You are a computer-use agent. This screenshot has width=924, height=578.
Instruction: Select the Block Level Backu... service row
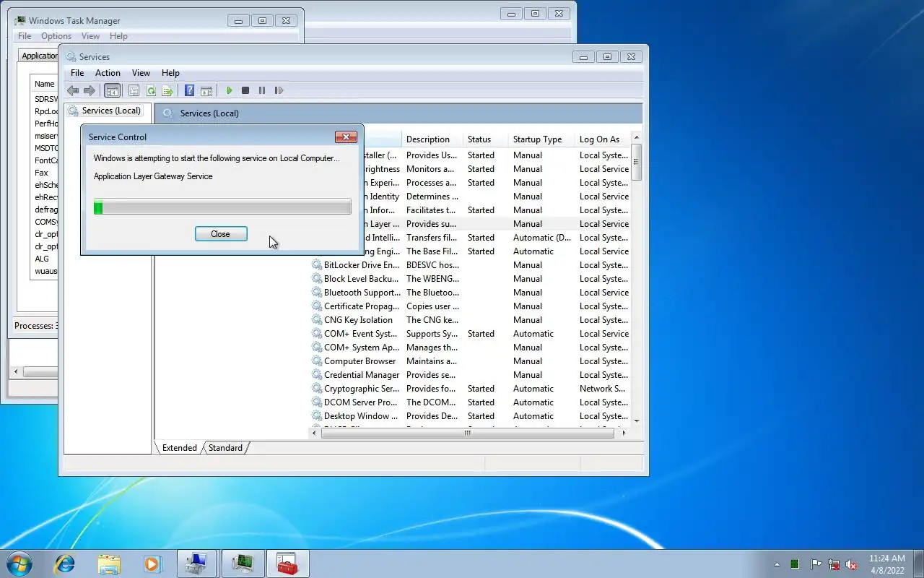(x=469, y=279)
